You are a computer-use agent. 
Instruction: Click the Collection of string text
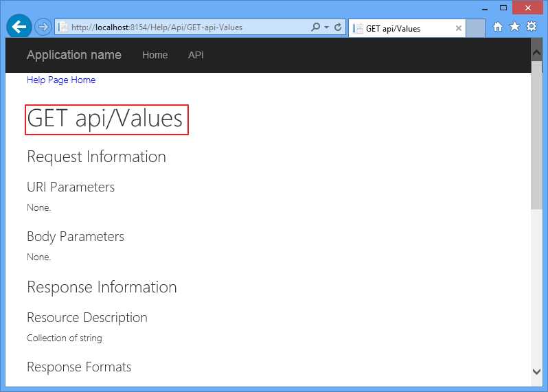[x=65, y=338]
